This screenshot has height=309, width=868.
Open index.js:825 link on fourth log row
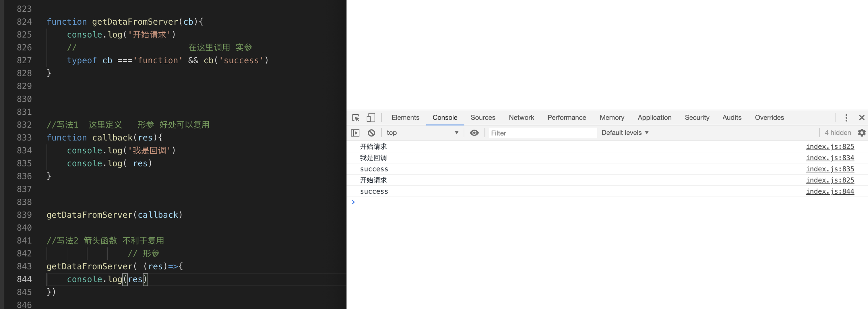(830, 180)
